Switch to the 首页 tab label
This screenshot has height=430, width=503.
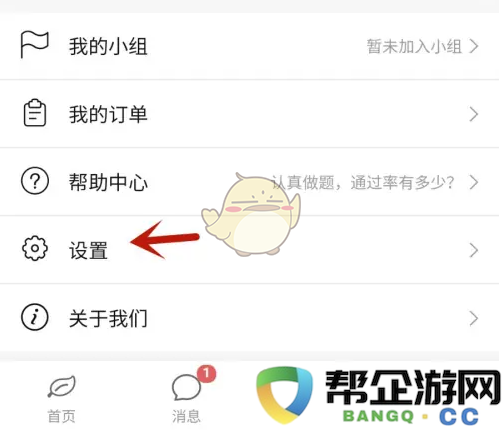(x=62, y=416)
